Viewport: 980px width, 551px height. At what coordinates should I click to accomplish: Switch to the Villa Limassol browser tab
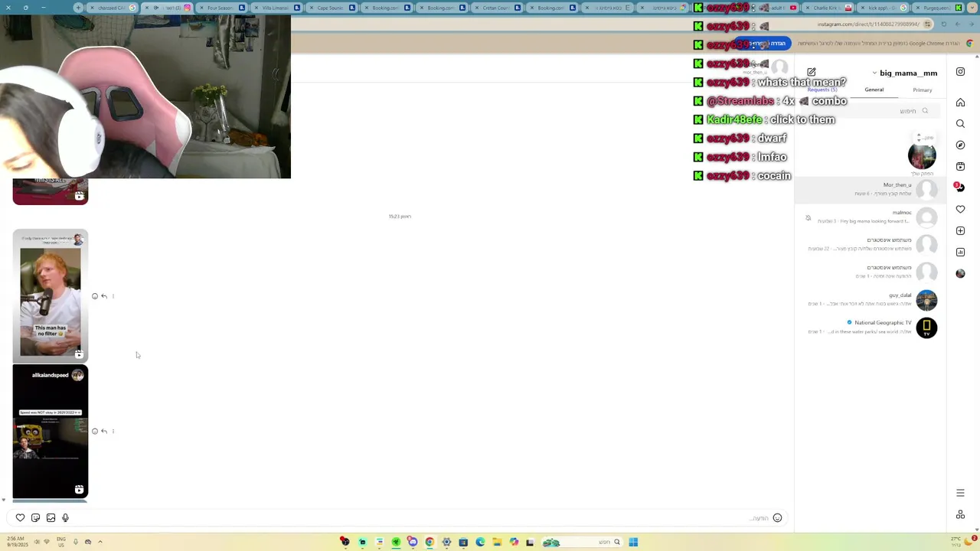[x=276, y=8]
